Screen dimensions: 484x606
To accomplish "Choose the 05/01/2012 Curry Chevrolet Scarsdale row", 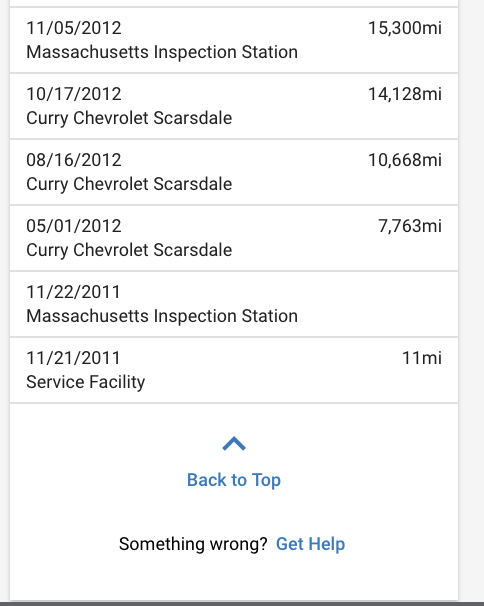I will [x=234, y=238].
